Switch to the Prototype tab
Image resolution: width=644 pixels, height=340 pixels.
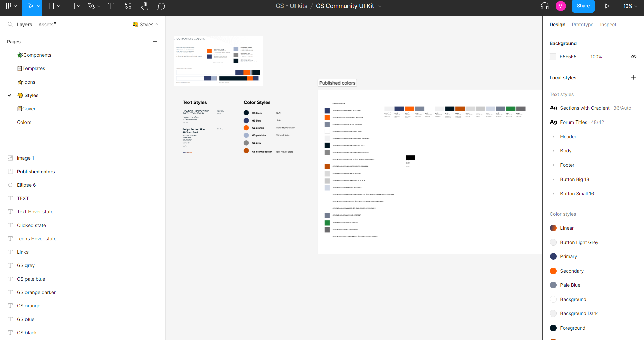point(582,25)
